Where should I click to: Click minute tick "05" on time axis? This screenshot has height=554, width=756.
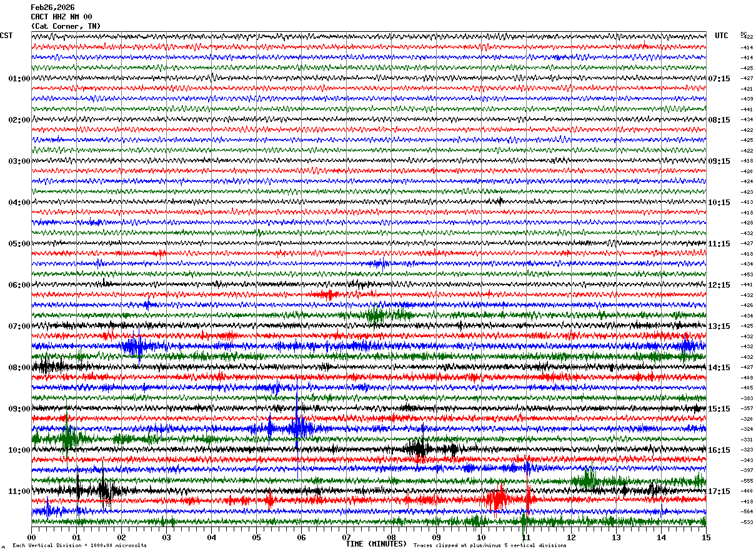pos(256,537)
